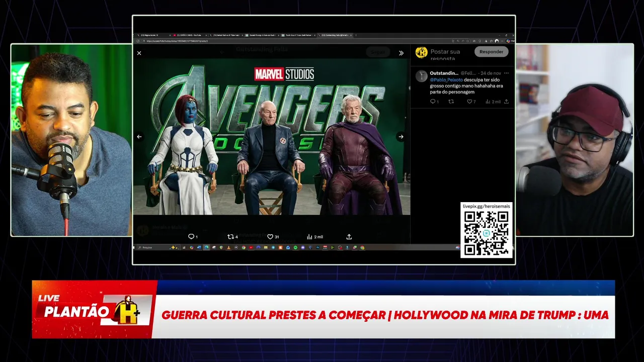Like Outstanding Fella's comment with 7 likes

tap(471, 102)
